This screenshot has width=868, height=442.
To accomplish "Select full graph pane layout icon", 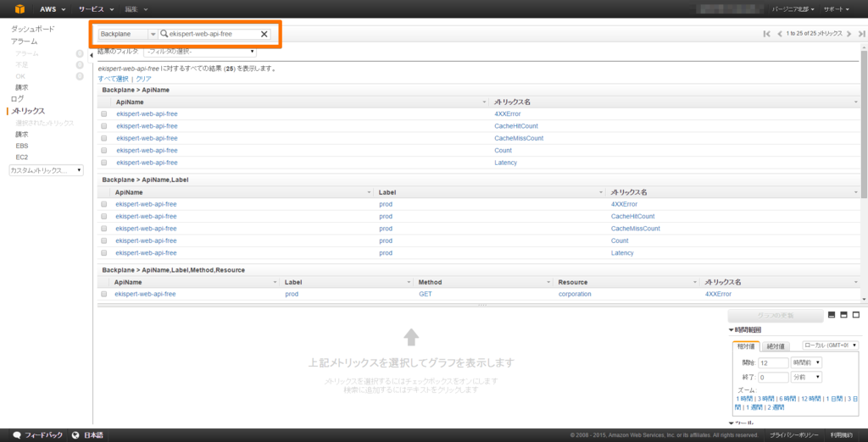I will pyautogui.click(x=856, y=315).
